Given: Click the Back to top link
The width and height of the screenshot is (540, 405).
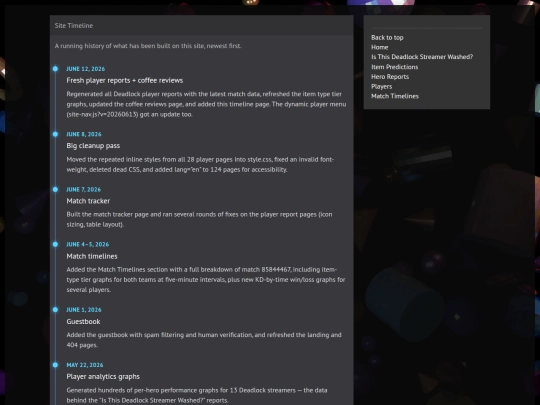Looking at the screenshot, I should pyautogui.click(x=387, y=38).
